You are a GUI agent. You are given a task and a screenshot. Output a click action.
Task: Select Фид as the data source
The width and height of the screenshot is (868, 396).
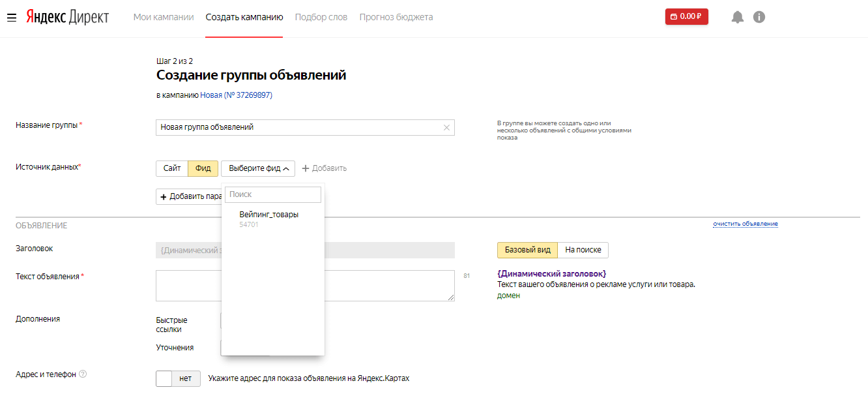[x=203, y=168]
